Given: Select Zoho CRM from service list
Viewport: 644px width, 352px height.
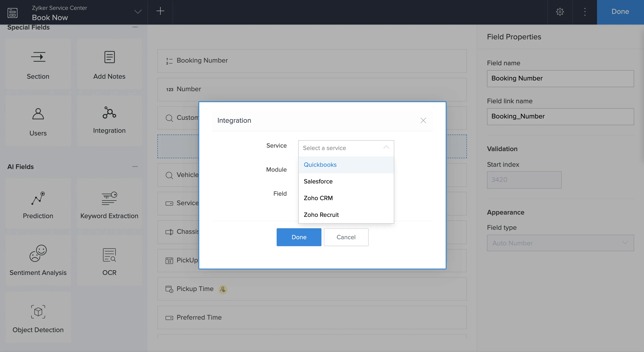Looking at the screenshot, I should 318,198.
